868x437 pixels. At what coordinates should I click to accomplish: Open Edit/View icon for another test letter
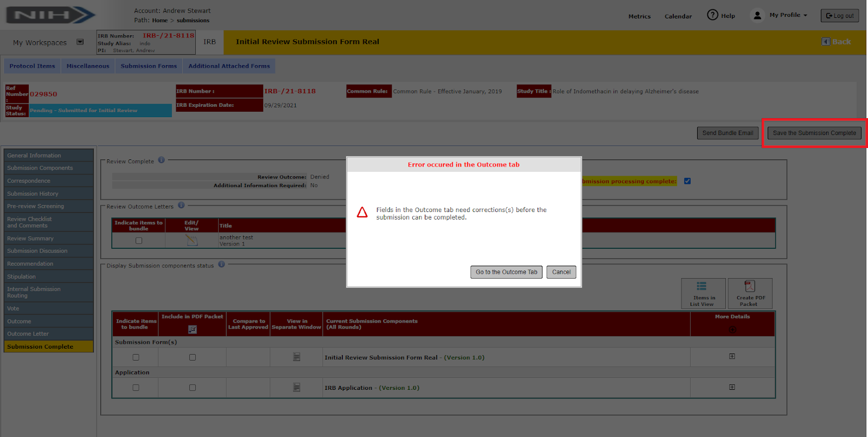(192, 240)
